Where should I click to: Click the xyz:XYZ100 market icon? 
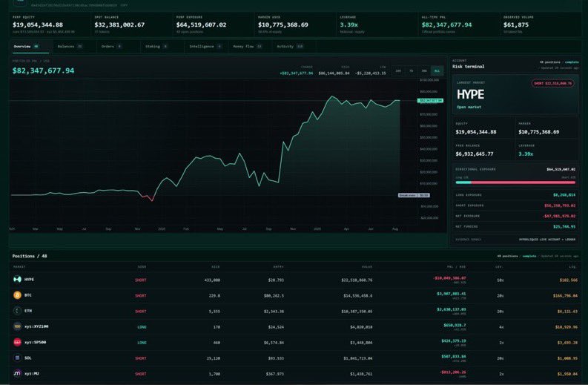(17, 326)
